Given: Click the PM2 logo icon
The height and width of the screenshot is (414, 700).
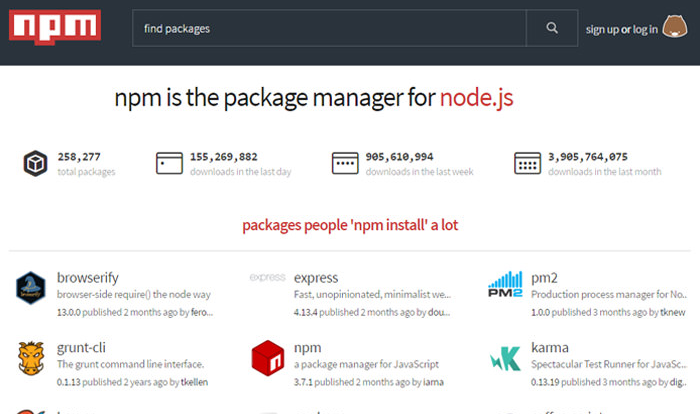Looking at the screenshot, I should click(505, 284).
